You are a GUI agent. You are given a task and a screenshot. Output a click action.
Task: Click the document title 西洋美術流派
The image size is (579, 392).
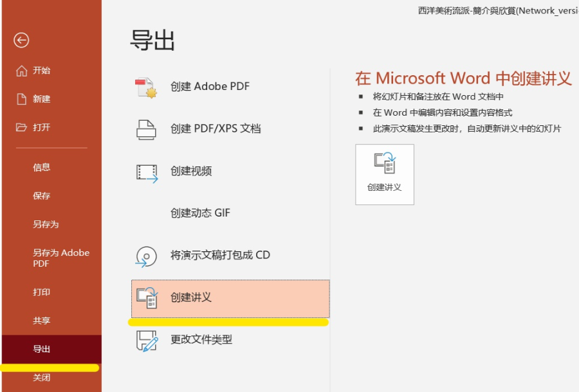(x=499, y=11)
